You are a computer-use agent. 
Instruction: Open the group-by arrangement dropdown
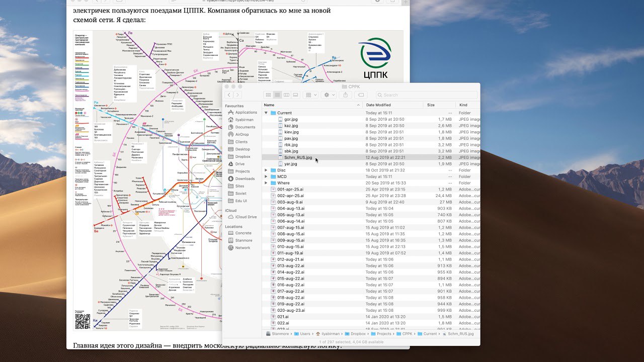(311, 95)
